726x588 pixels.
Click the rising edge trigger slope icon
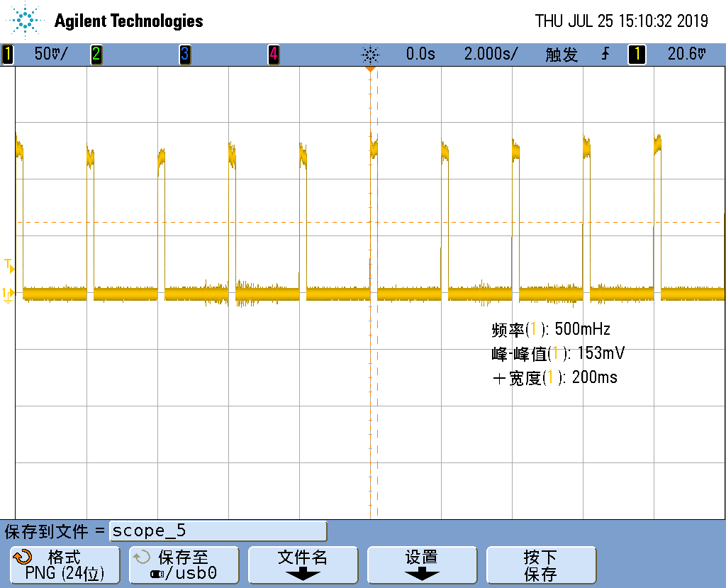click(x=605, y=54)
